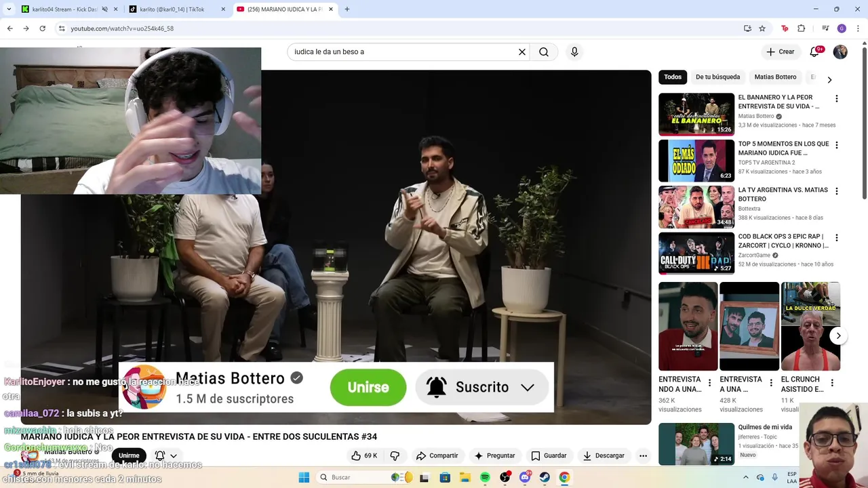
Task: Click the install app icon in address bar
Action: click(747, 28)
